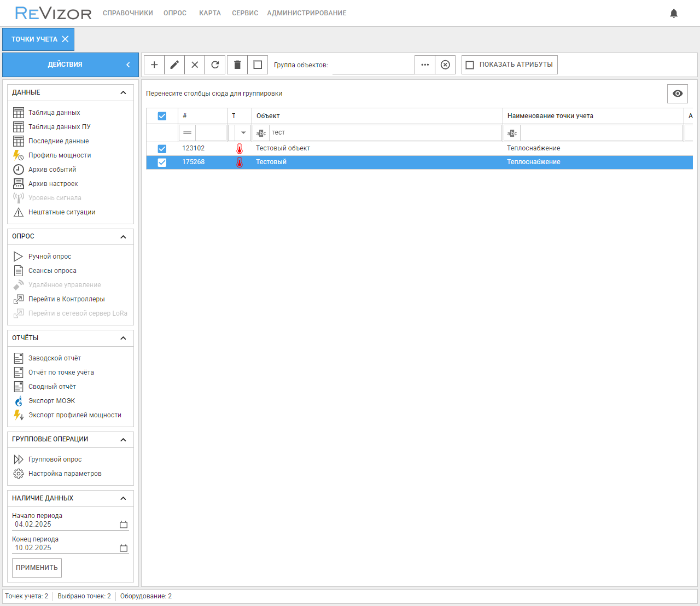This screenshot has width=700, height=606.
Task: Open Таблица данных ПУ
Action: point(59,127)
